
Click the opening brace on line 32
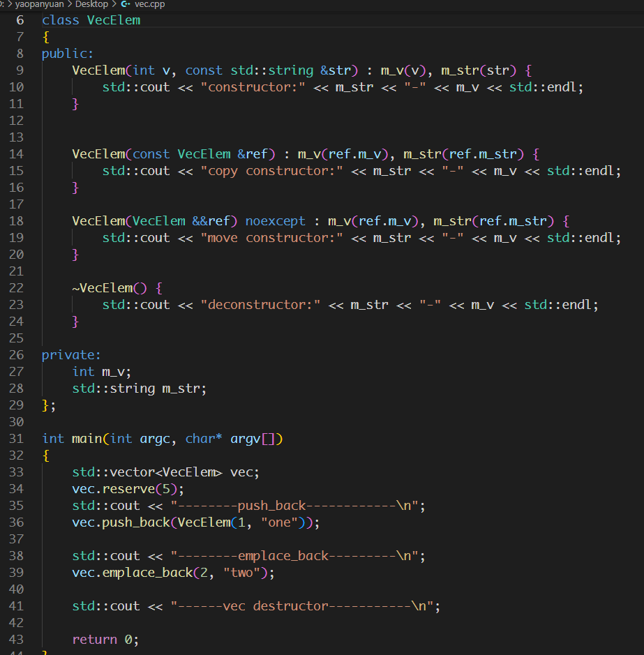coord(46,456)
